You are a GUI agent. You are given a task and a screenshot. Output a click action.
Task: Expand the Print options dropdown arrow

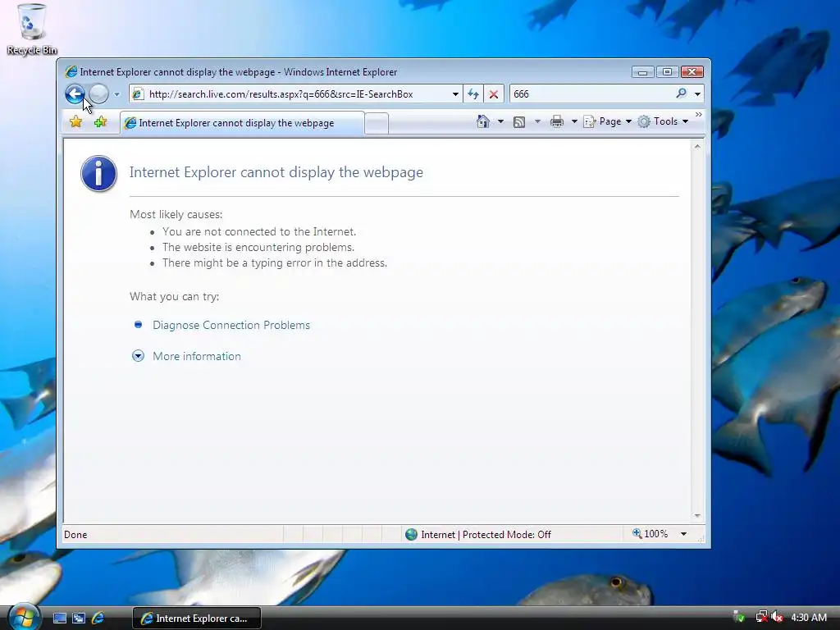(574, 121)
